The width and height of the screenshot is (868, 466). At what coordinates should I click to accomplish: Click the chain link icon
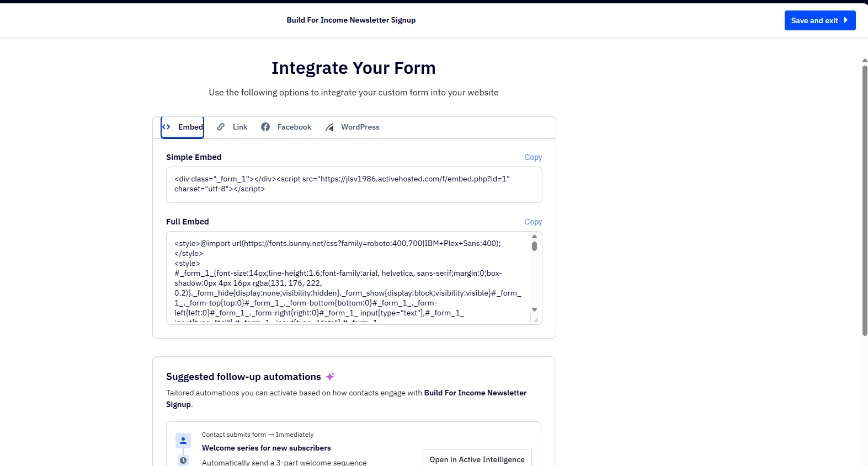click(221, 127)
